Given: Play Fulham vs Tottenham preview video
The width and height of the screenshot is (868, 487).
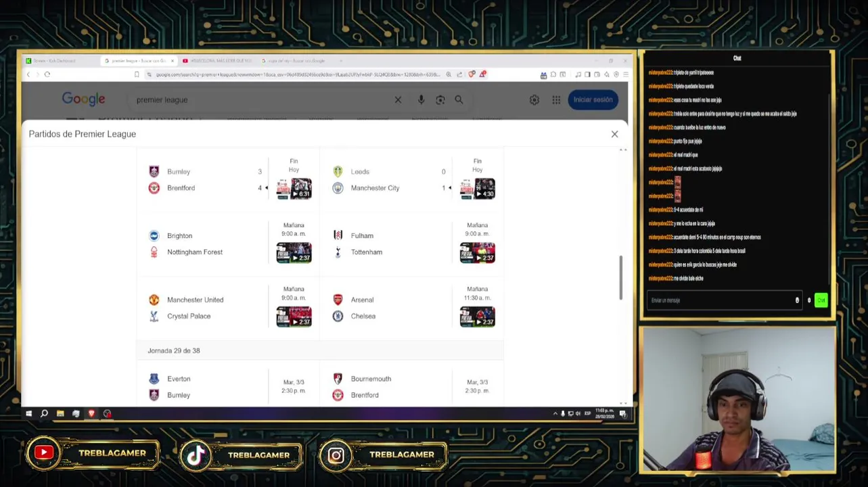Looking at the screenshot, I should [477, 252].
